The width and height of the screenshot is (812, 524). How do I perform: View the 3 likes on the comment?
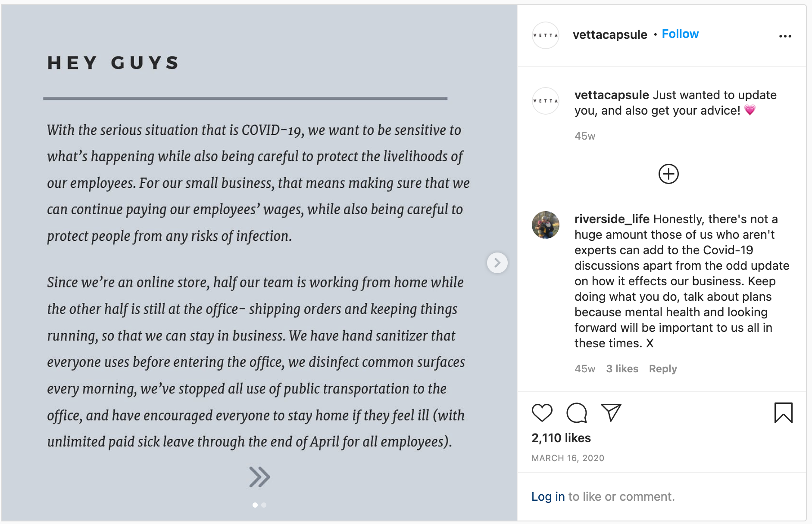pos(622,369)
